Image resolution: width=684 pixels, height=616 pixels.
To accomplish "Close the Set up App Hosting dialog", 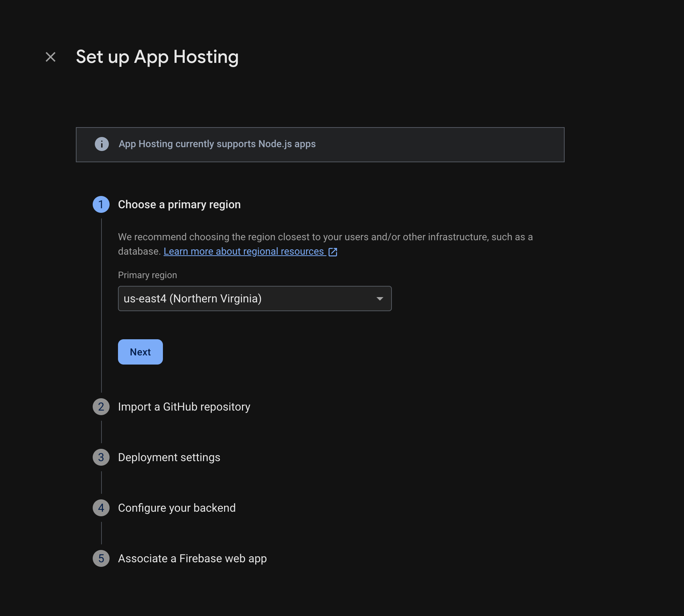I will click(50, 57).
